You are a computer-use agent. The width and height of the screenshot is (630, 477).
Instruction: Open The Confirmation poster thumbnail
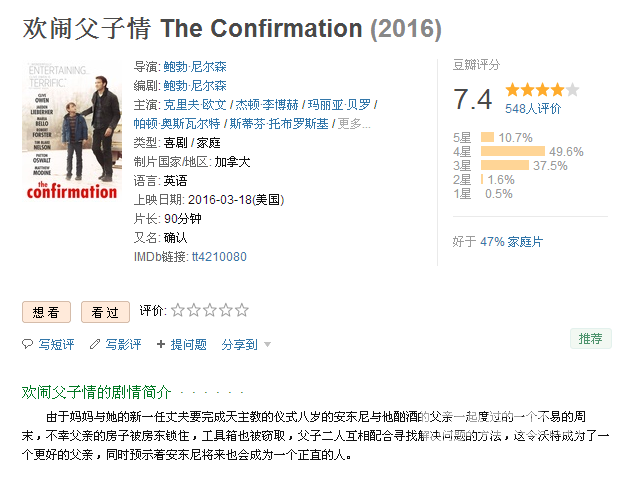click(x=72, y=131)
